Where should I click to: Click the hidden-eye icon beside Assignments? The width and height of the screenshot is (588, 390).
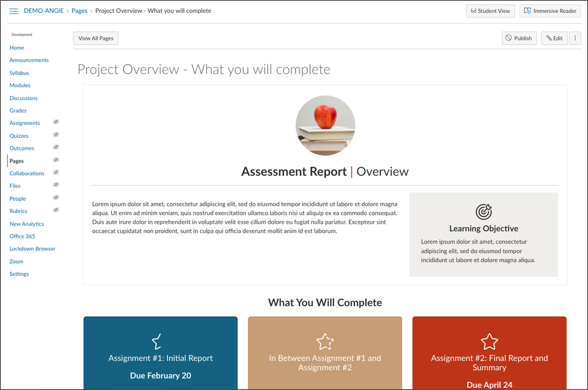click(56, 122)
